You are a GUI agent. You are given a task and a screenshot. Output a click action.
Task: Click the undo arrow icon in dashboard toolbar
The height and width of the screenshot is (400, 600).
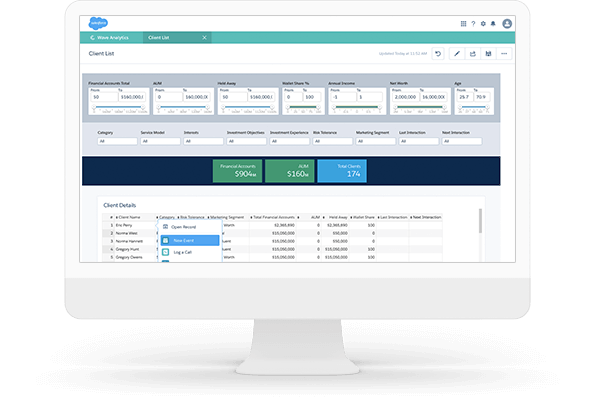click(x=438, y=53)
